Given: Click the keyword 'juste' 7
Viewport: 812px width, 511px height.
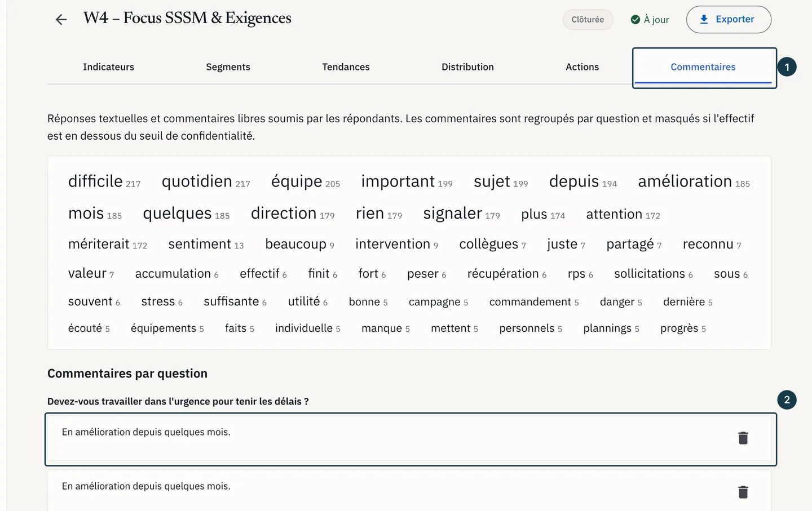Looking at the screenshot, I should pyautogui.click(x=566, y=244).
